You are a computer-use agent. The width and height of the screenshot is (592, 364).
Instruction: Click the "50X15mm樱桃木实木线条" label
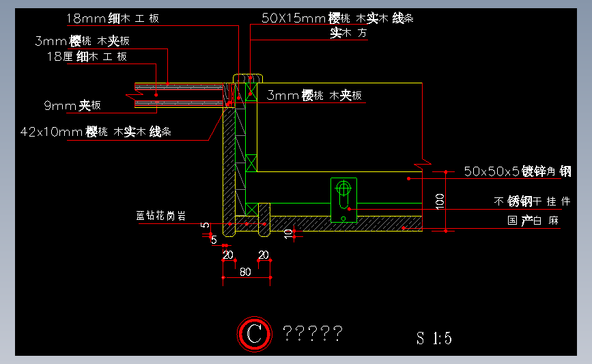(x=337, y=18)
